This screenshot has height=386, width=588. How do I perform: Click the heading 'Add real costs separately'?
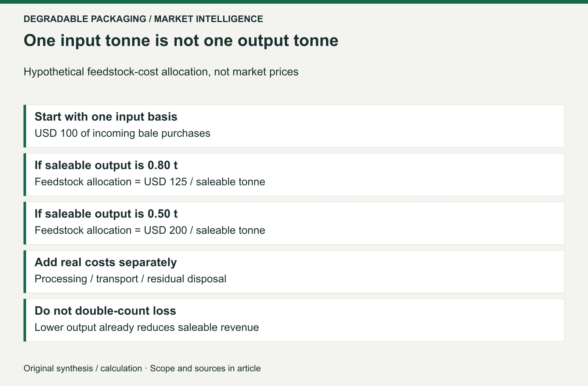pyautogui.click(x=105, y=262)
